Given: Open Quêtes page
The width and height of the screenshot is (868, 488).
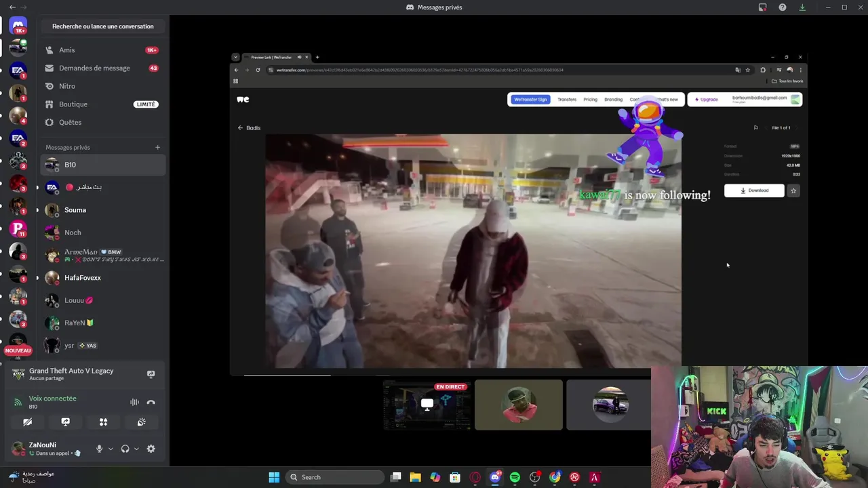Looking at the screenshot, I should click(x=103, y=122).
